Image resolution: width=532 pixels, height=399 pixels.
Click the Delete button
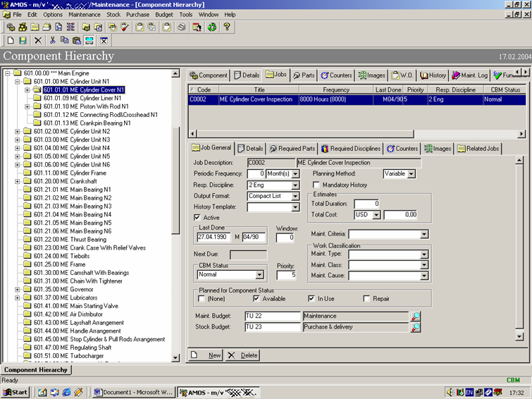[x=242, y=355]
